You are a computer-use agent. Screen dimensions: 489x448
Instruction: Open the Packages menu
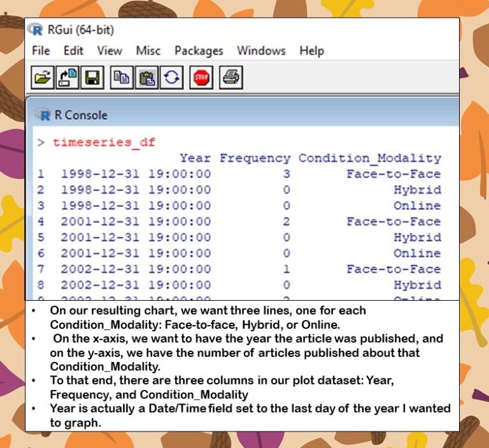tap(199, 51)
